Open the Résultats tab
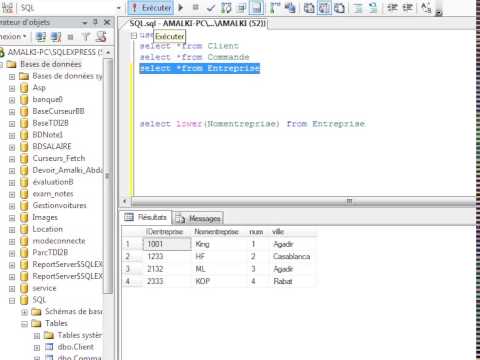 146,217
